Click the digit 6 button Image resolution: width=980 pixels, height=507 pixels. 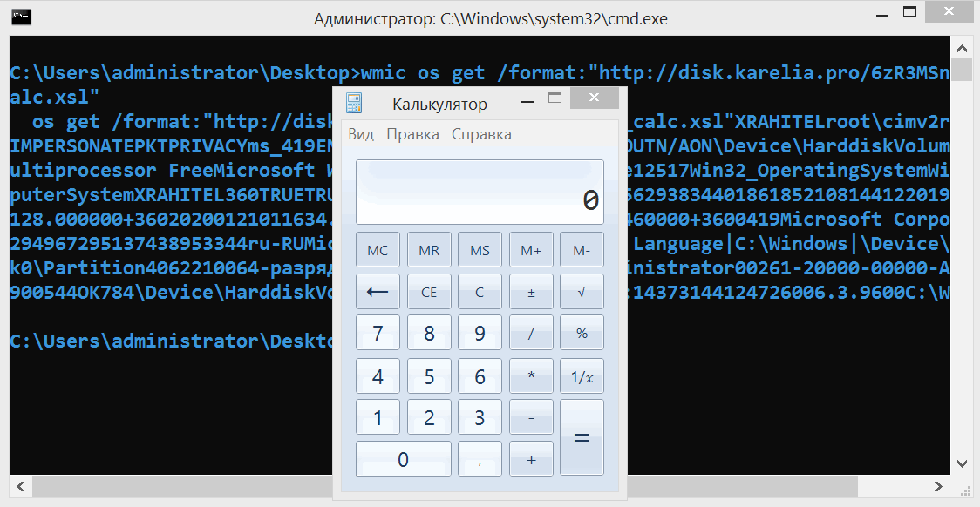coord(480,375)
